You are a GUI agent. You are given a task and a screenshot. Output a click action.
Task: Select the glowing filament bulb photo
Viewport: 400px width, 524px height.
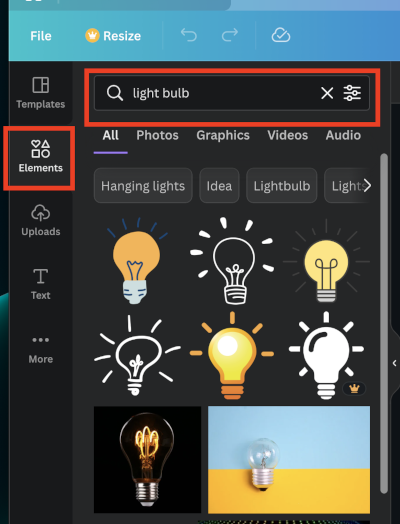click(x=147, y=460)
